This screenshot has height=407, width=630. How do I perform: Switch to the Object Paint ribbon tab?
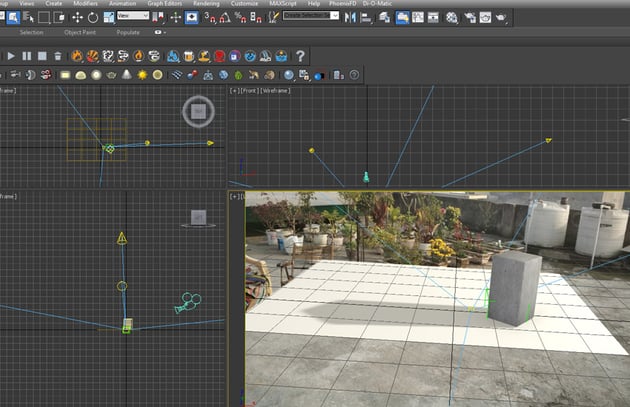pyautogui.click(x=80, y=32)
